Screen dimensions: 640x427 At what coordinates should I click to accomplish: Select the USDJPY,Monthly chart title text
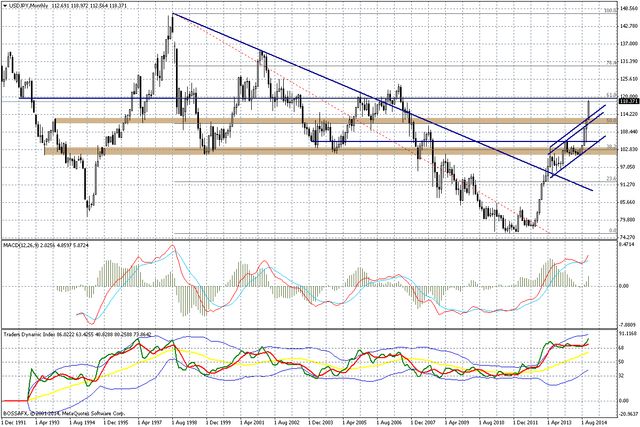point(28,7)
